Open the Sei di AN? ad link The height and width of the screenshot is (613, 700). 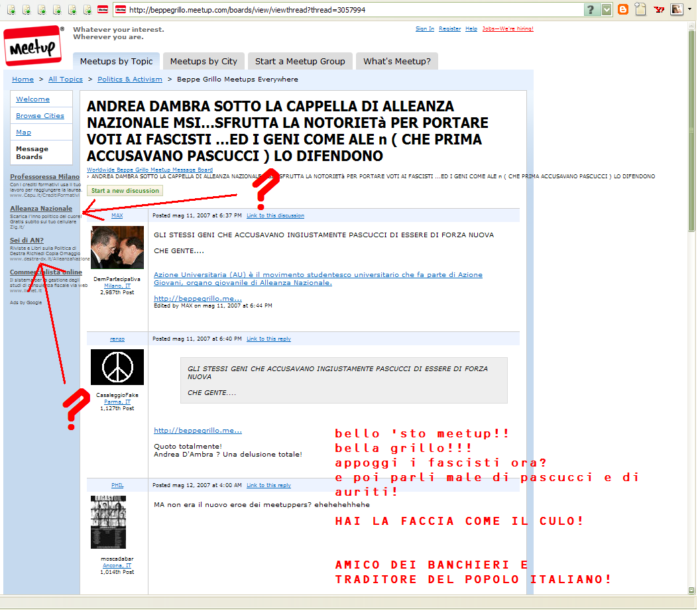click(x=27, y=240)
